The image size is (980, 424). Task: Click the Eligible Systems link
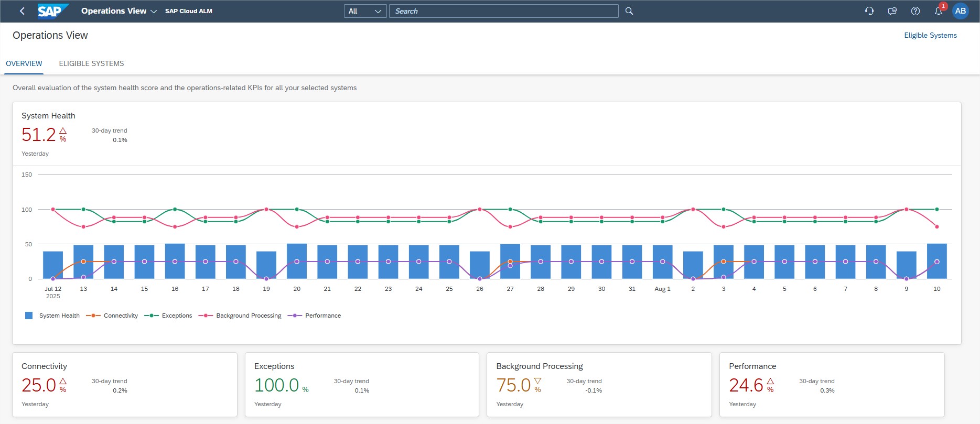click(930, 35)
